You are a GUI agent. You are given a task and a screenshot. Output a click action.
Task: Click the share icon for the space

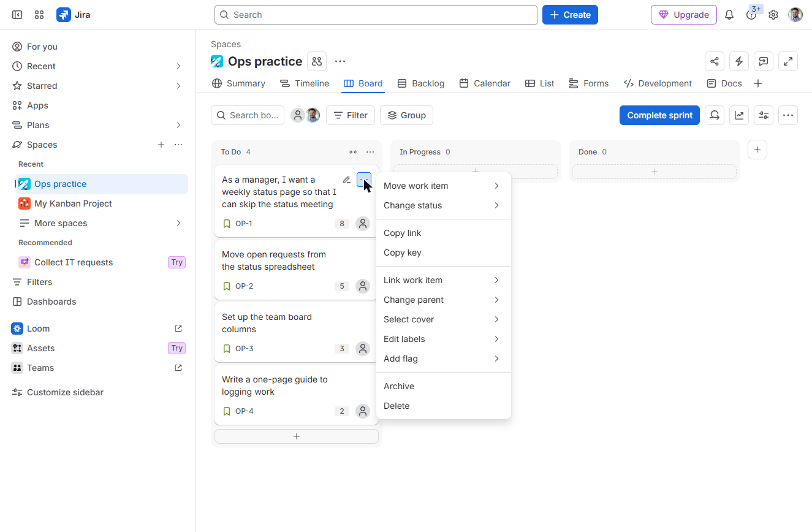click(x=715, y=61)
